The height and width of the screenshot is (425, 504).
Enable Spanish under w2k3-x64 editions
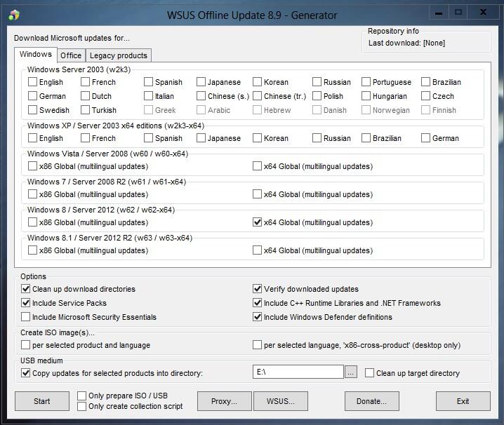pyautogui.click(x=148, y=138)
